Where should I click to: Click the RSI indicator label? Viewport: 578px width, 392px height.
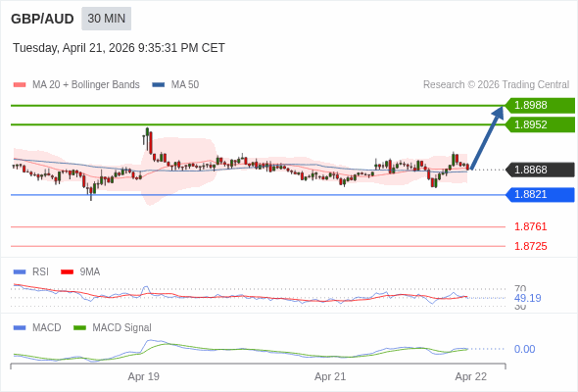click(40, 272)
